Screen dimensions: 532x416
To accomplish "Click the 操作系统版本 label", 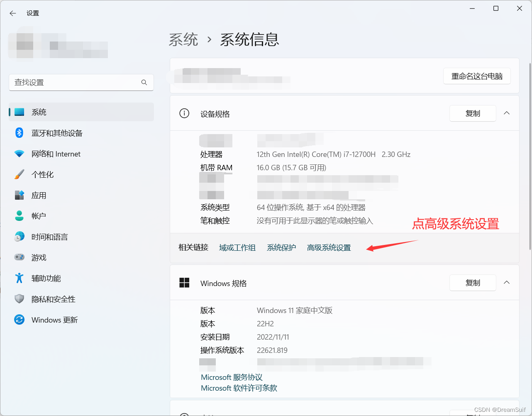I will (222, 350).
